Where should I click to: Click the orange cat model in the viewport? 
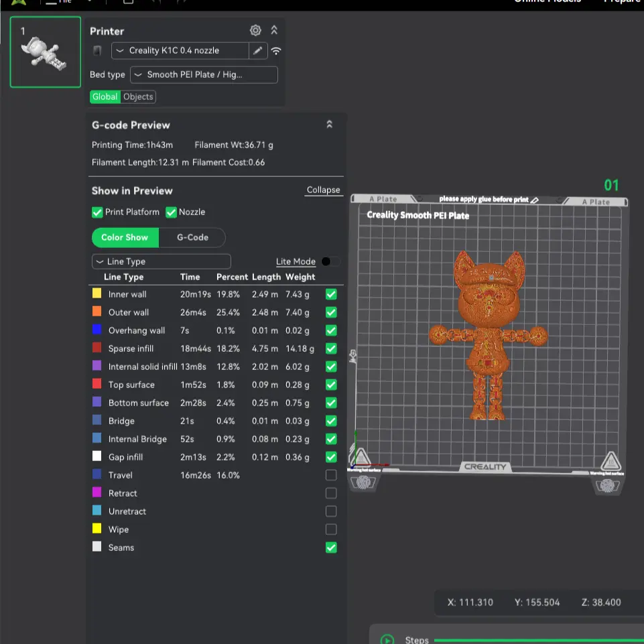[489, 334]
